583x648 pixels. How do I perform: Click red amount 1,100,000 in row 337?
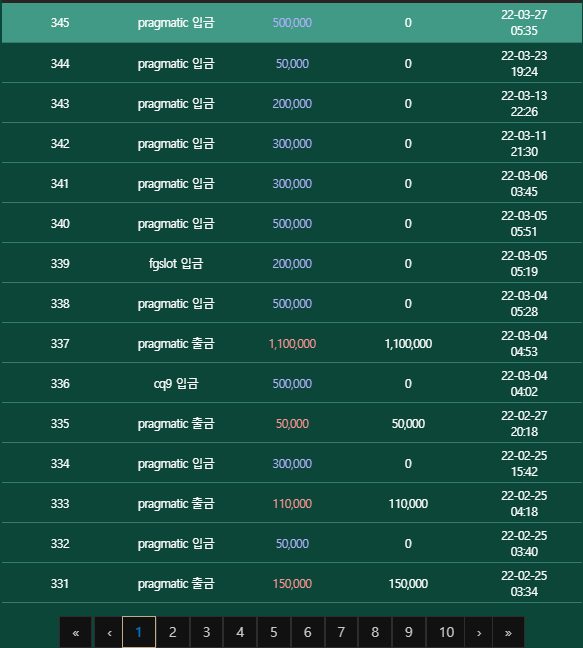pos(292,344)
